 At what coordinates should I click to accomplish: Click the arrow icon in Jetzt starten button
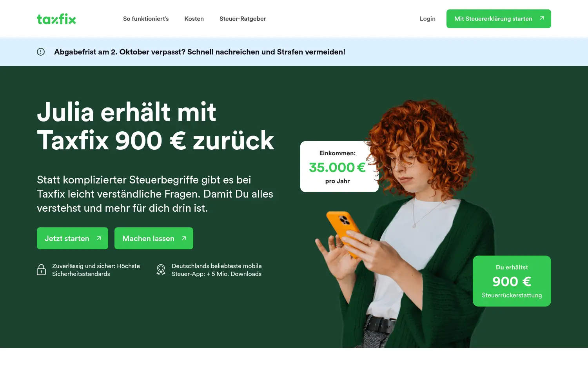pyautogui.click(x=99, y=238)
